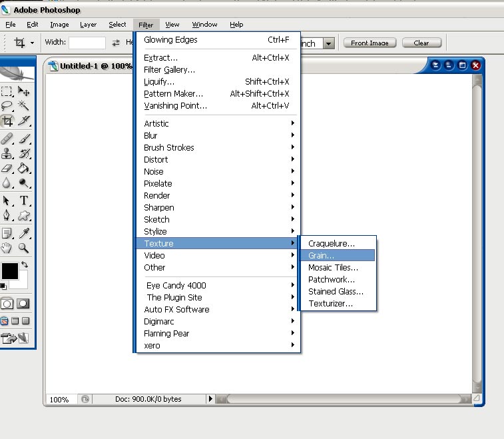Switch to Quick Mask mode
Screen dimensions: 504x439
click(23, 304)
